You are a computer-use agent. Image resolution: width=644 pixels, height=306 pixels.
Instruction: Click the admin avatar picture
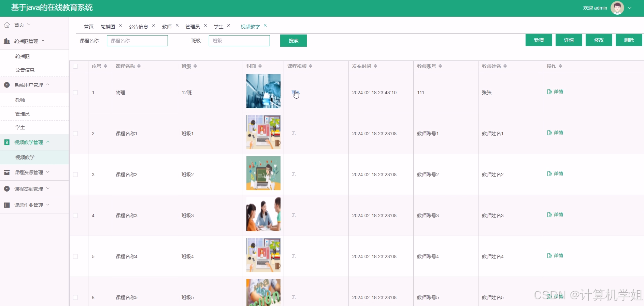(x=617, y=8)
